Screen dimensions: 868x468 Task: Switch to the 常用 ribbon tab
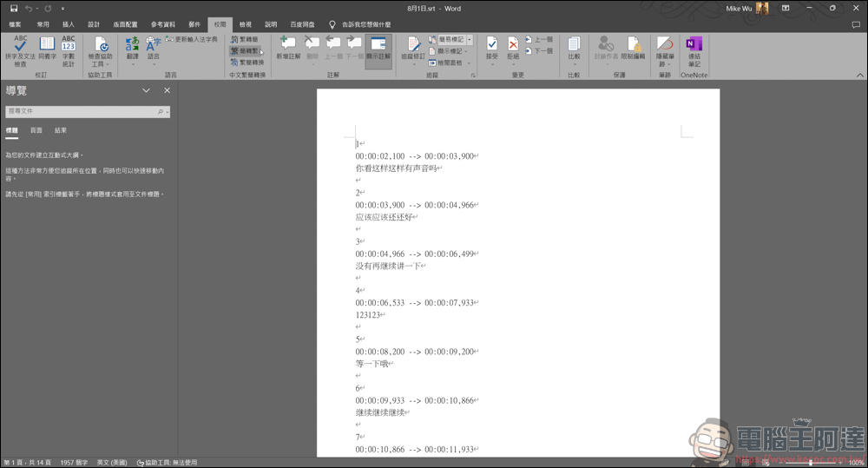[43, 24]
